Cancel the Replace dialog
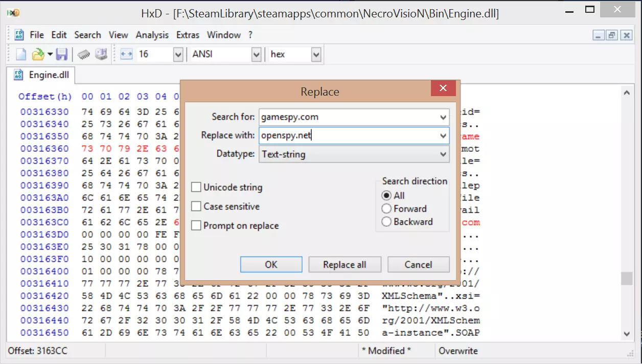The width and height of the screenshot is (642, 364). click(418, 264)
